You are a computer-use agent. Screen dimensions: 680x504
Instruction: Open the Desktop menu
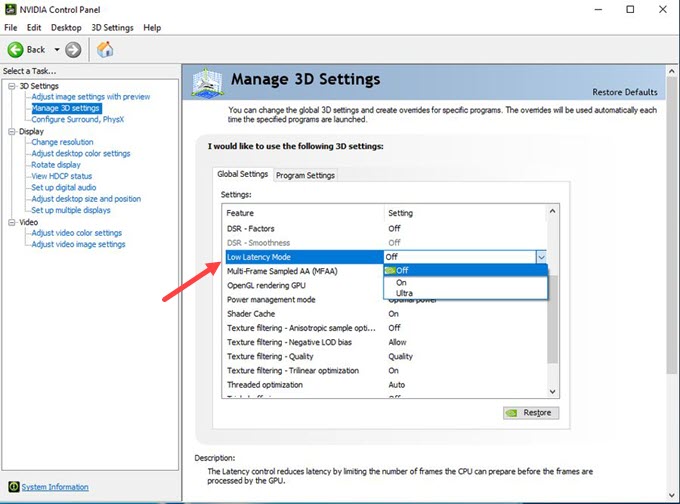coord(66,27)
